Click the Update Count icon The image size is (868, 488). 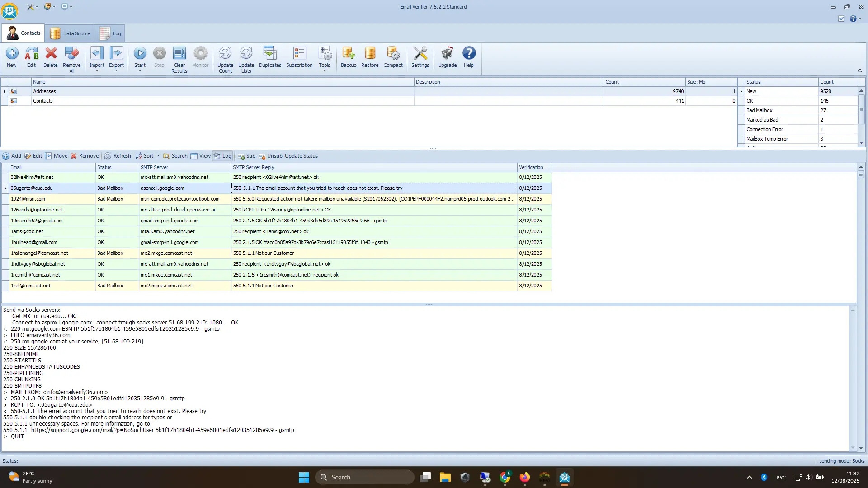coord(225,60)
